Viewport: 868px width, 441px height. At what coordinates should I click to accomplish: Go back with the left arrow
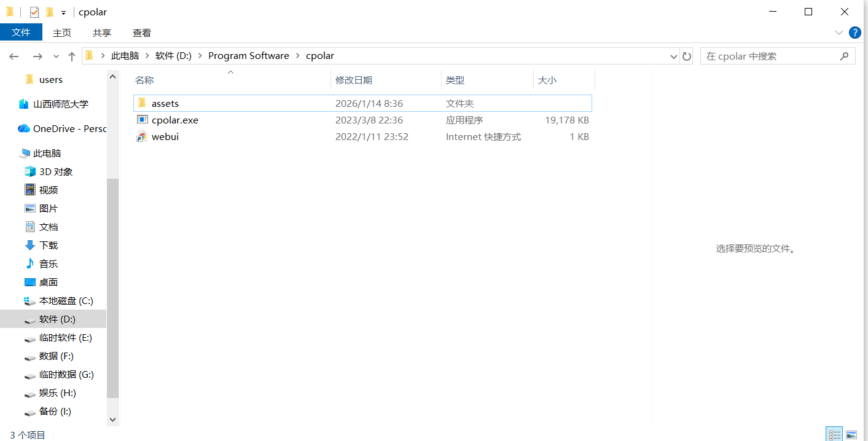pyautogui.click(x=14, y=56)
